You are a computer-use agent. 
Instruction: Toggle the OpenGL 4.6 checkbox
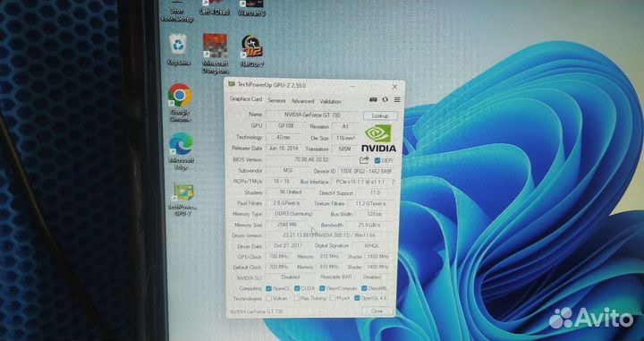pos(357,298)
